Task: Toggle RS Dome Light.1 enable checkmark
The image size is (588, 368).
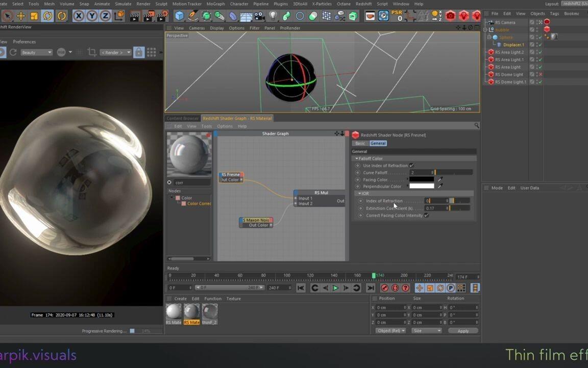Action: (x=541, y=82)
